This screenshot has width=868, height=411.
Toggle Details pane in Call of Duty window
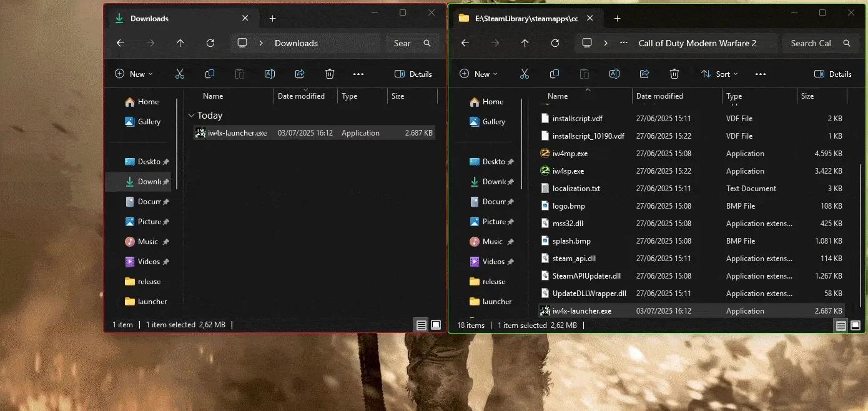pyautogui.click(x=833, y=74)
